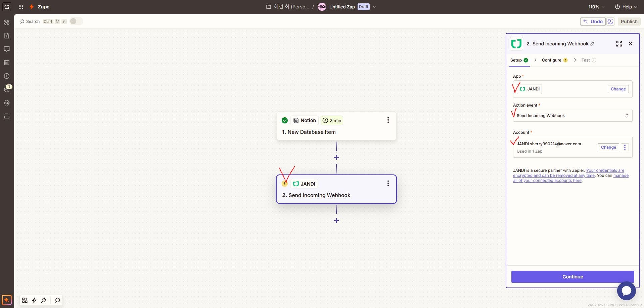The image size is (644, 308).
Task: Toggle the switch next to Search
Action: point(76,21)
